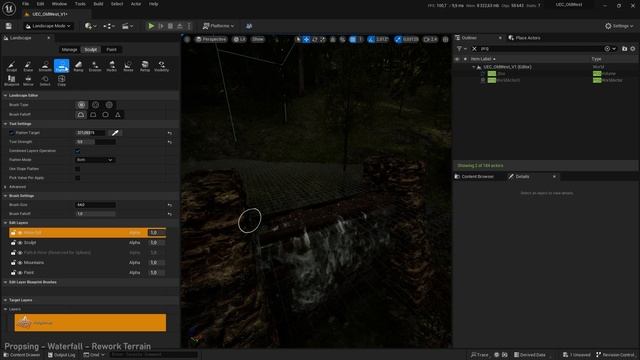
Task: Hide the Mountains edit layer
Action: pyautogui.click(x=20, y=263)
